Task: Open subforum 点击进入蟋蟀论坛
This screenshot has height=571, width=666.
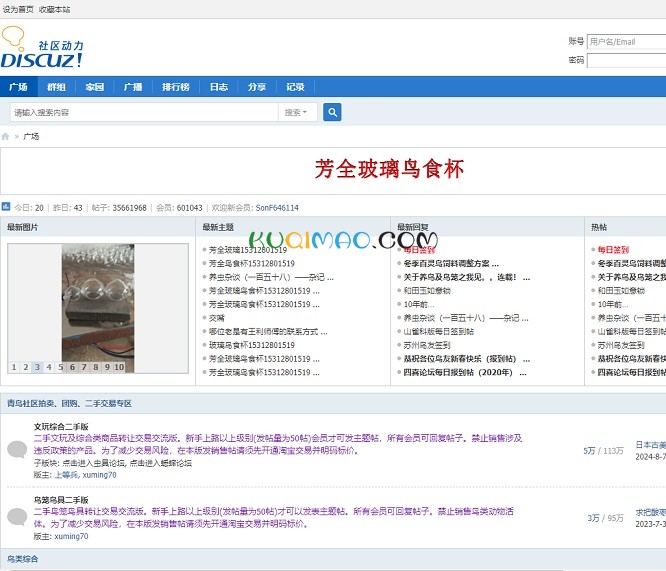Action: pyautogui.click(x=161, y=463)
